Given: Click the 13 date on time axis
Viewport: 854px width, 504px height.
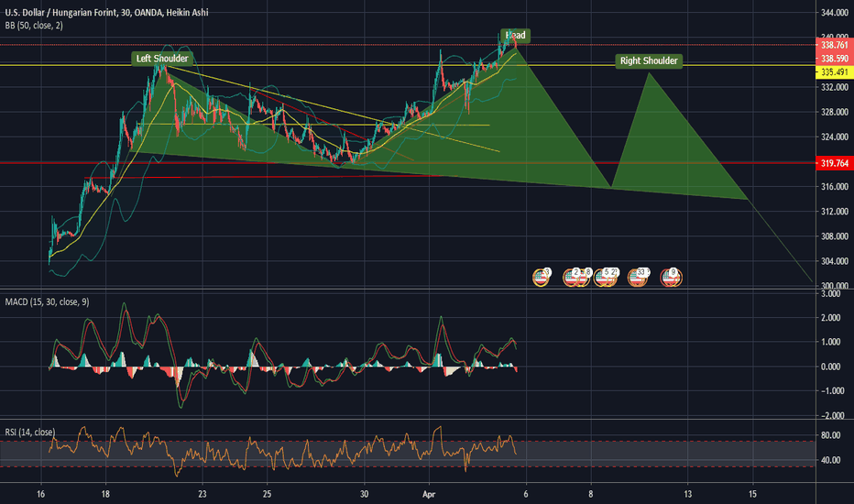Looking at the screenshot, I should (688, 494).
